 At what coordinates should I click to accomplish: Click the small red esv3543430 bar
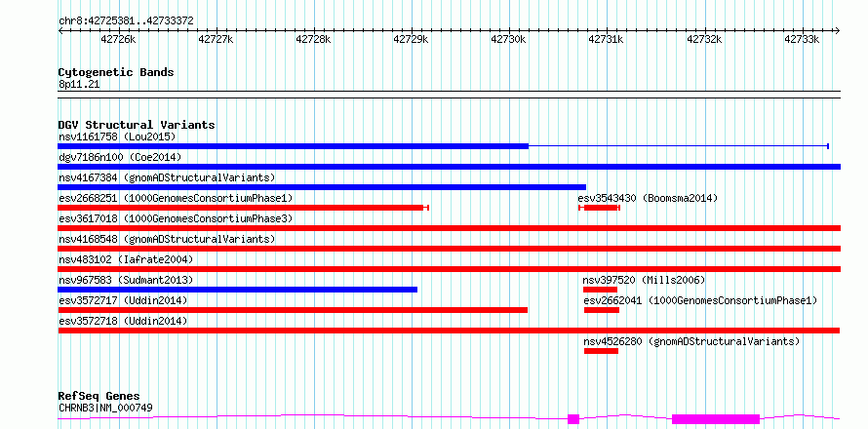click(x=601, y=208)
